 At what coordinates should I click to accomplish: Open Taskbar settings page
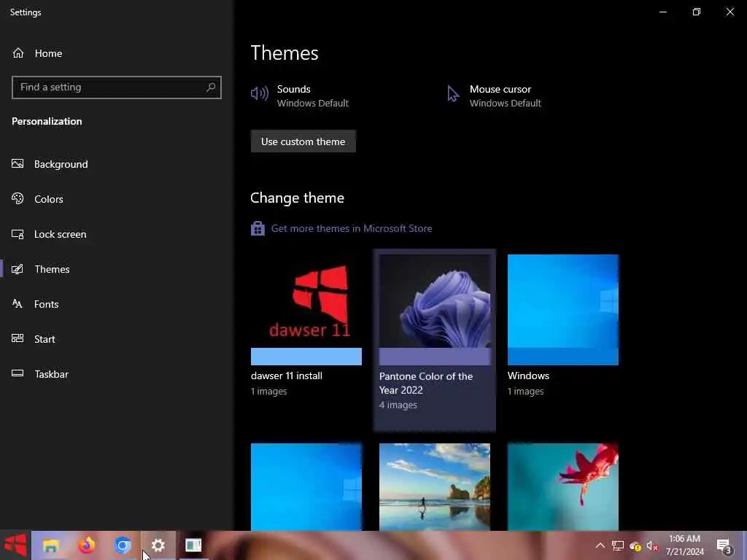coord(51,374)
